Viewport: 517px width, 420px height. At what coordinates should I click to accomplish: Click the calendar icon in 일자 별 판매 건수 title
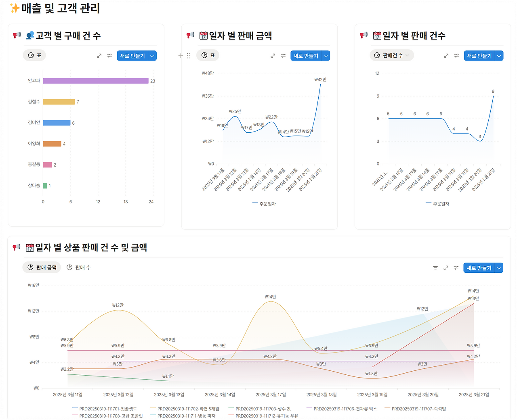(377, 36)
